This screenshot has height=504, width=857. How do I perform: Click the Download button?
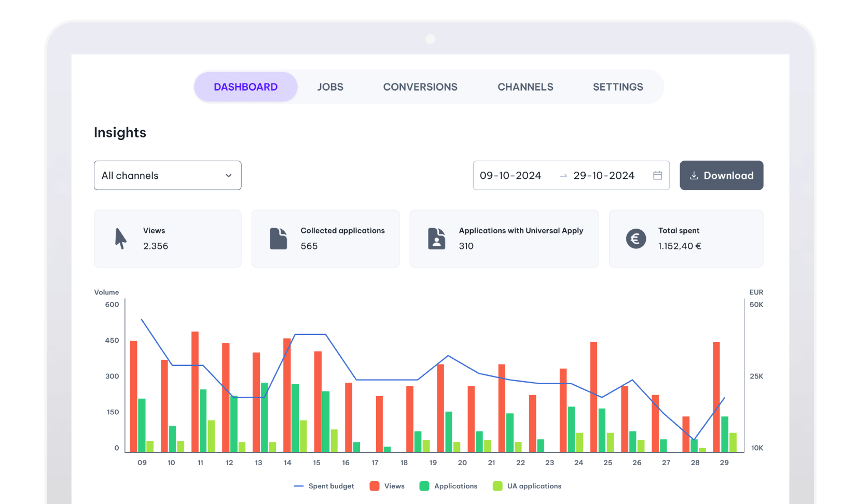click(x=721, y=175)
